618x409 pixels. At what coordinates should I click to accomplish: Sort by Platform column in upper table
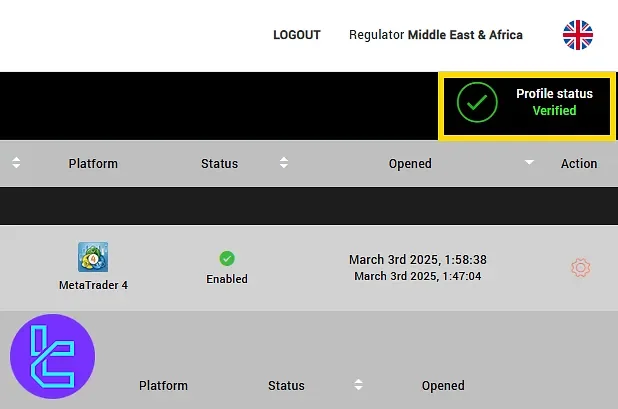[93, 163]
